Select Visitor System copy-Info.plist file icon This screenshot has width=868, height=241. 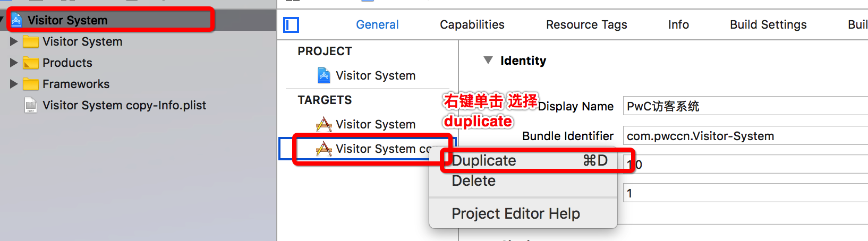point(31,105)
